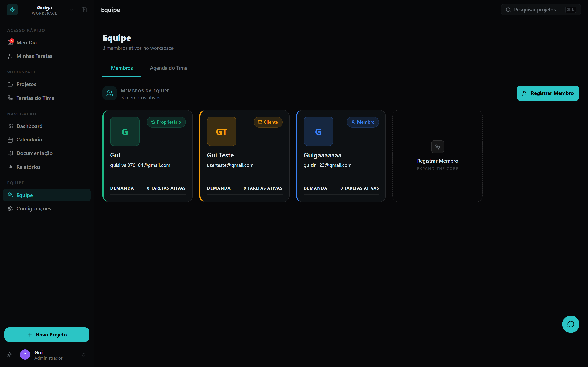Click the Proprietário role badge
The height and width of the screenshot is (367, 588).
tap(166, 122)
